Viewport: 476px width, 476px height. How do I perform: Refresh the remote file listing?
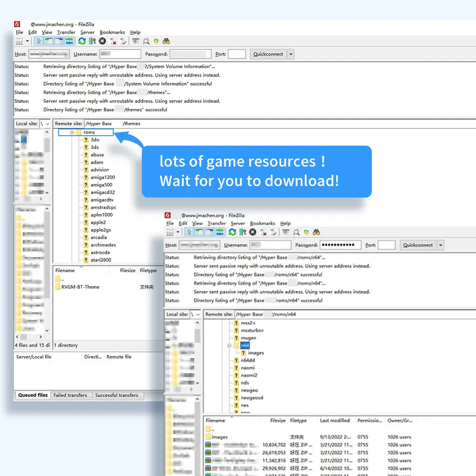point(81,40)
